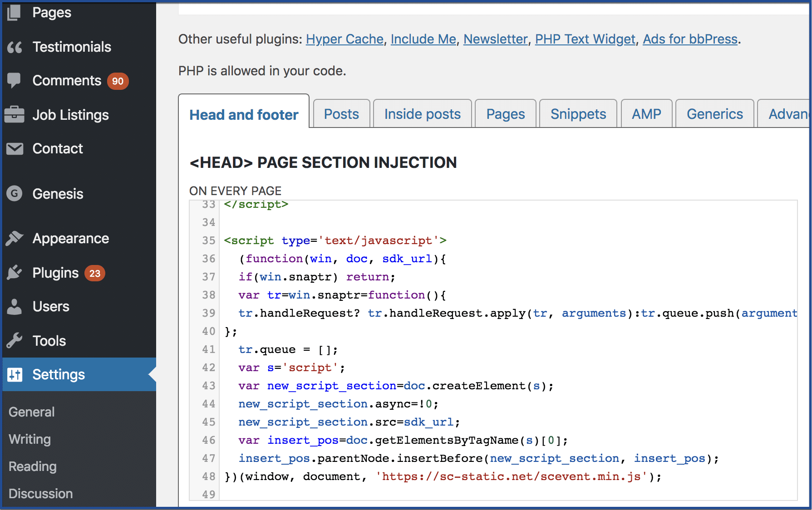This screenshot has width=812, height=510.
Task: Click the Genesis G icon
Action: point(15,194)
